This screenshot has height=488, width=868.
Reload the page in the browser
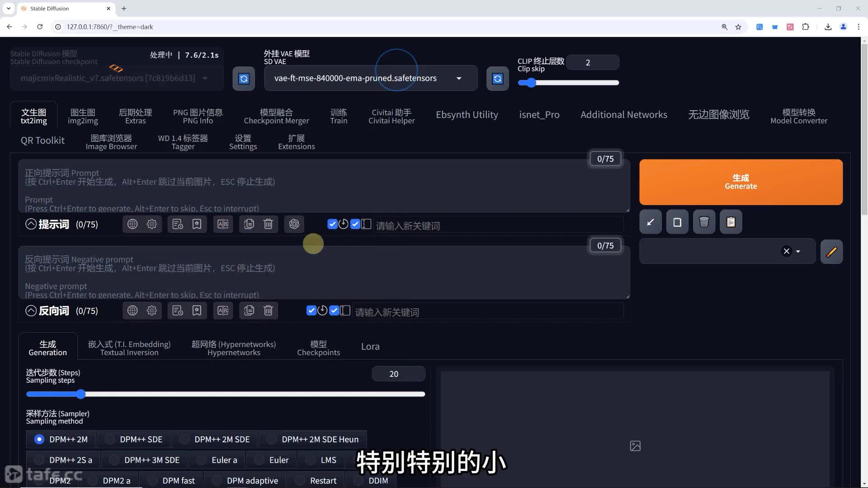coord(40,27)
